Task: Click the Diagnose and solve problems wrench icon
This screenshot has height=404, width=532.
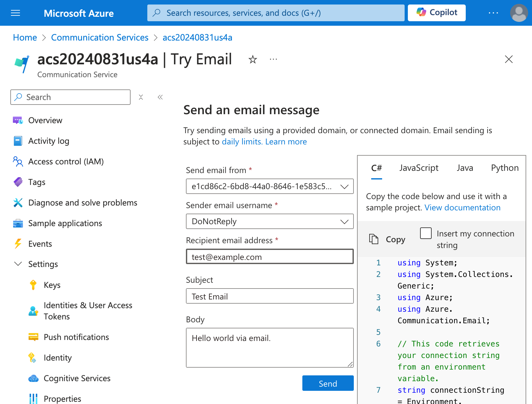Action: (18, 203)
